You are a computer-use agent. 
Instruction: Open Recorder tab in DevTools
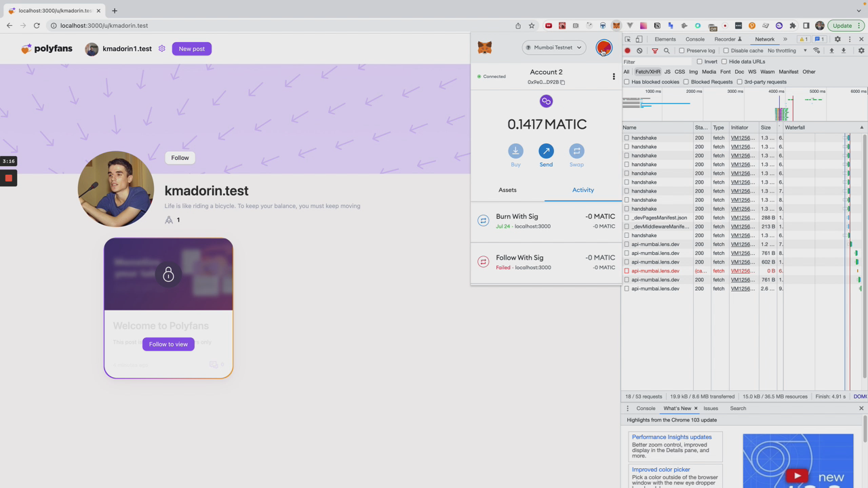pyautogui.click(x=728, y=39)
